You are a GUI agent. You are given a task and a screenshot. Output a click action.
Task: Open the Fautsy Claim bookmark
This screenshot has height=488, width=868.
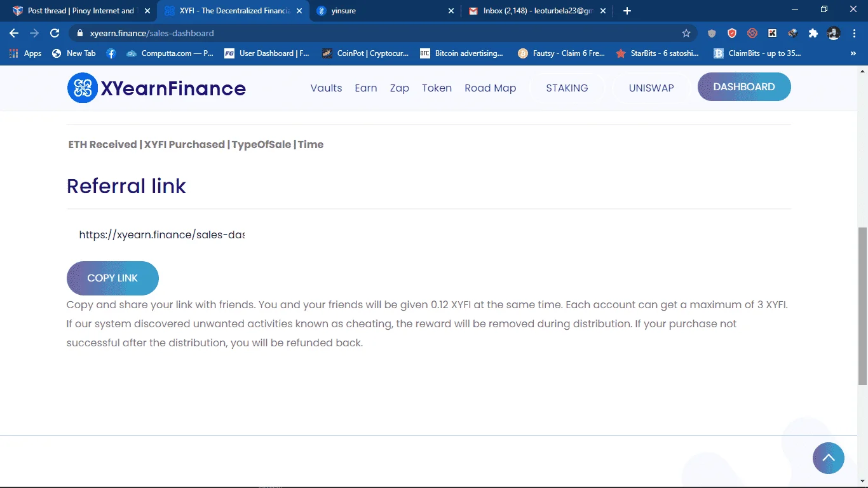click(x=561, y=53)
